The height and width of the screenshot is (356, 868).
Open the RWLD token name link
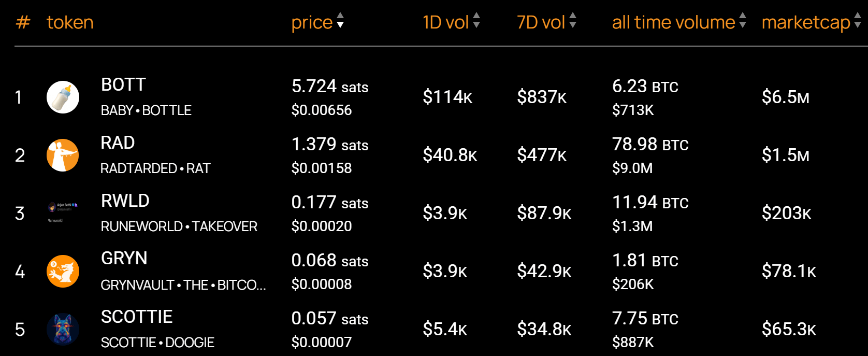point(125,201)
